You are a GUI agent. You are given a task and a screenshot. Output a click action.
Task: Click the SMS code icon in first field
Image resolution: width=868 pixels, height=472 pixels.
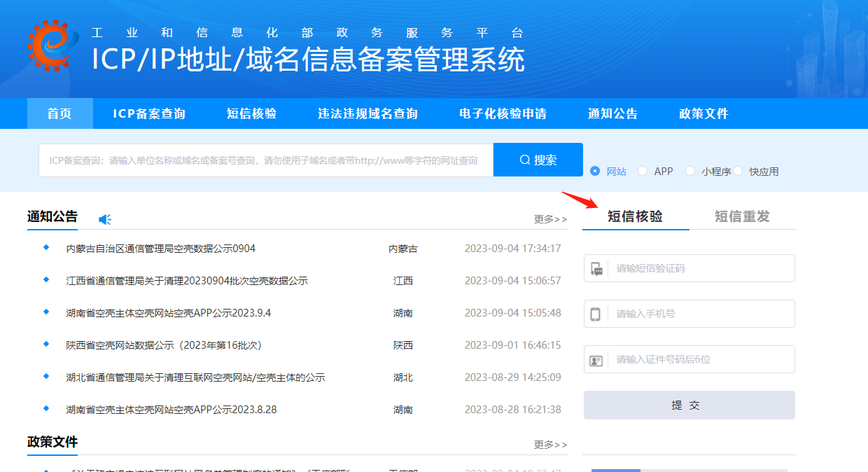(596, 268)
